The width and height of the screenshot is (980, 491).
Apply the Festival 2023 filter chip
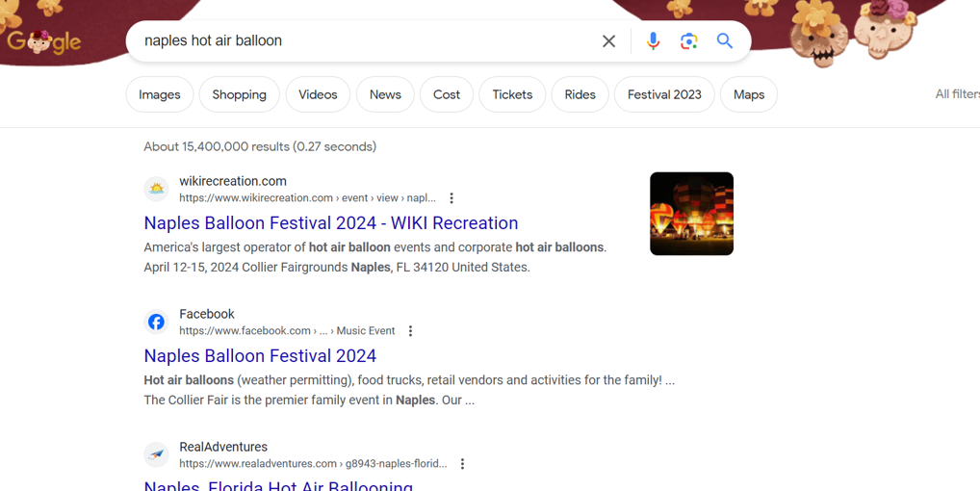[664, 94]
